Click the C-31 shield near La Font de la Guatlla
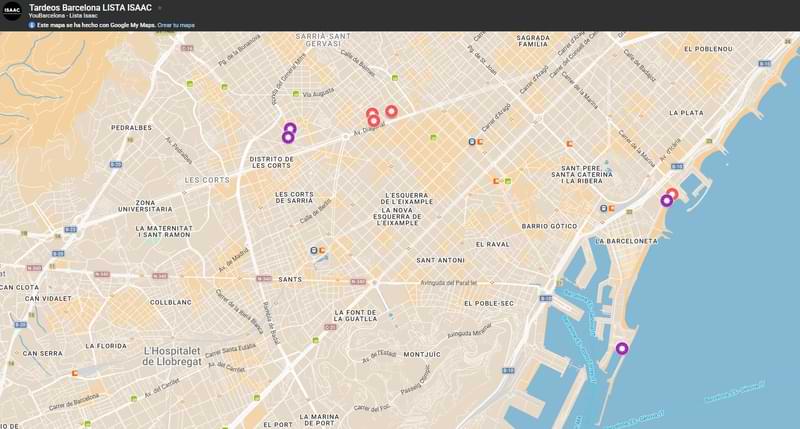 (331, 327)
